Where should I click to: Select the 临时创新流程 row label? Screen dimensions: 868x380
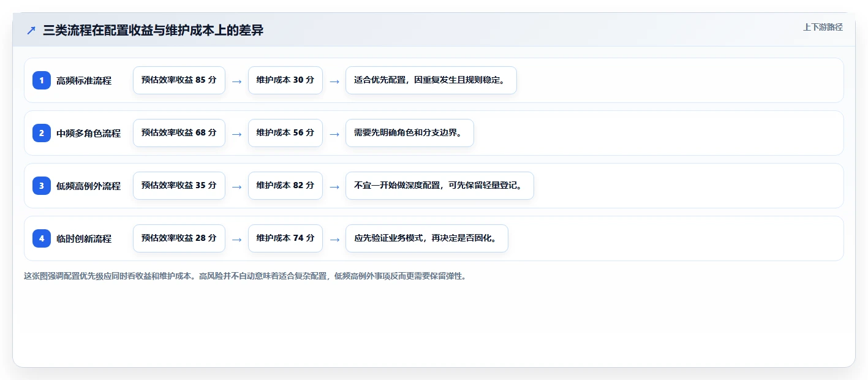(x=84, y=238)
